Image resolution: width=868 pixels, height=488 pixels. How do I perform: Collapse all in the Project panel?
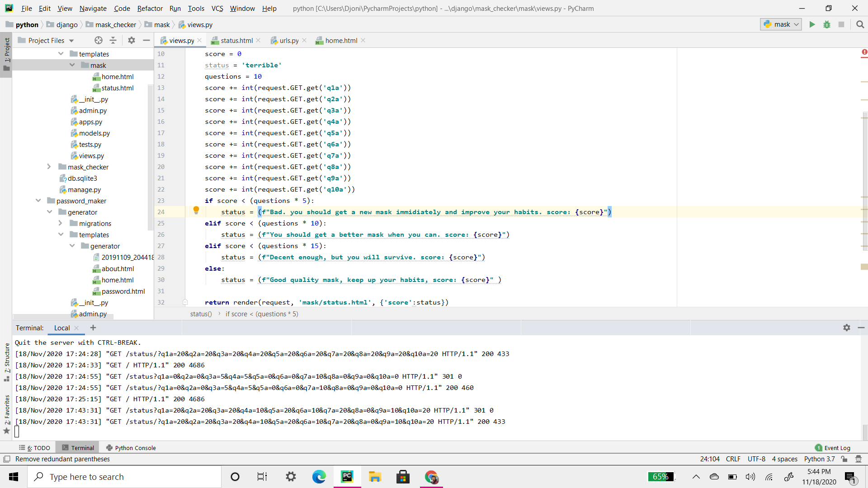pos(113,40)
